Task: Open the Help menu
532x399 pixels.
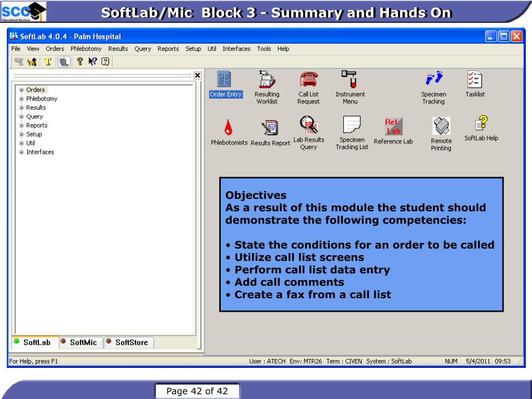Action: (283, 49)
